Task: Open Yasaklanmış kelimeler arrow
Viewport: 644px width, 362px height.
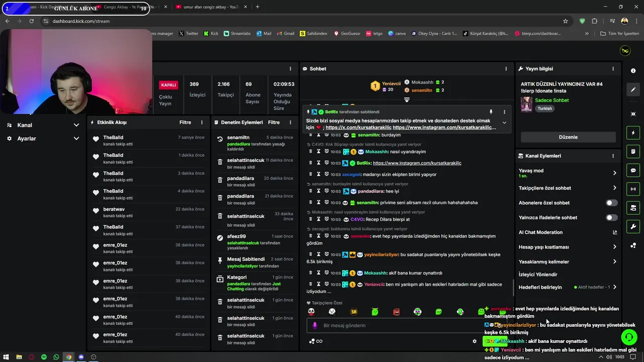Action: (x=614, y=262)
